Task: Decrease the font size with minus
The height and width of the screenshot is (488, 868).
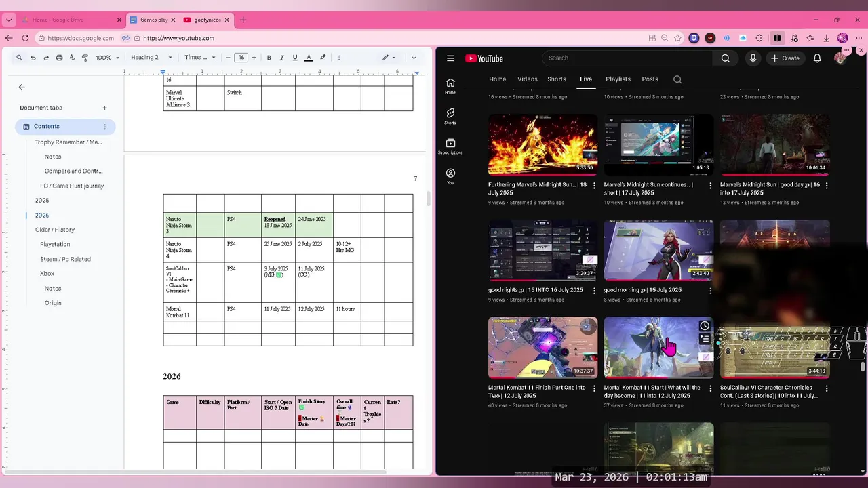Action: [x=228, y=58]
